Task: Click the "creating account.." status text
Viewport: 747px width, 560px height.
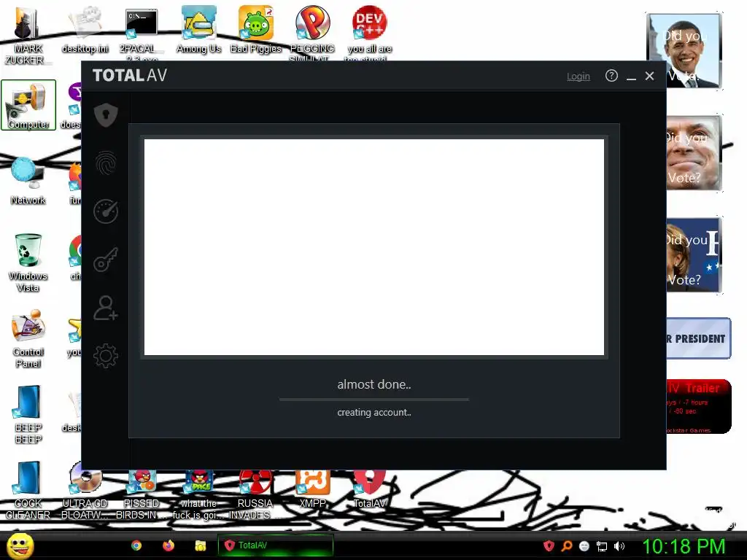Action: [x=374, y=413]
